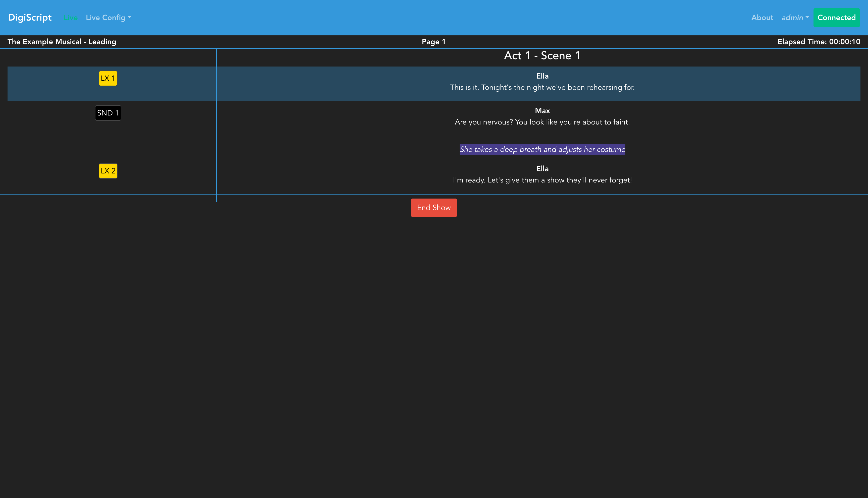Click the LX 2 cue badge
The height and width of the screenshot is (498, 868).
[x=108, y=171]
